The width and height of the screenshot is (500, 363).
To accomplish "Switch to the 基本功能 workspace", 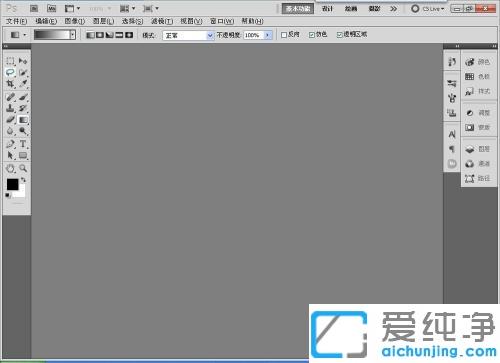I will click(298, 9).
